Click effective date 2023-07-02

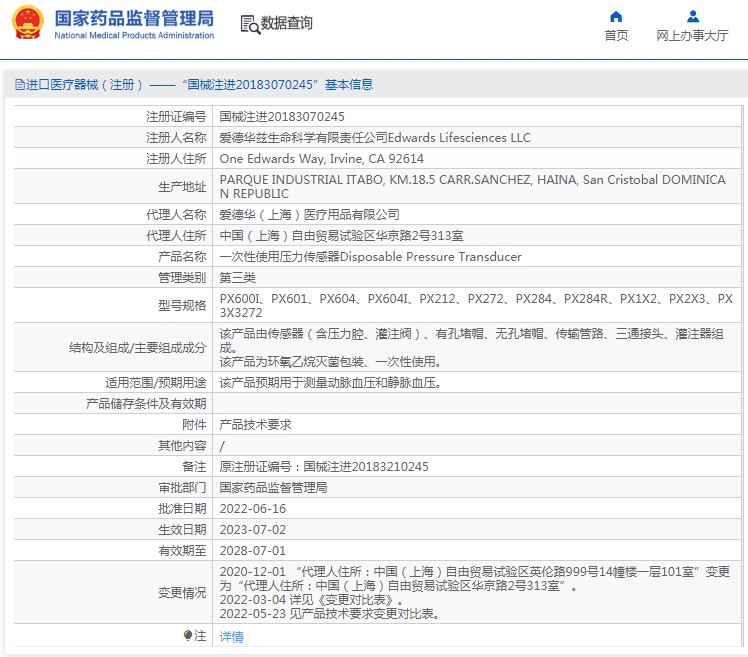coord(252,530)
